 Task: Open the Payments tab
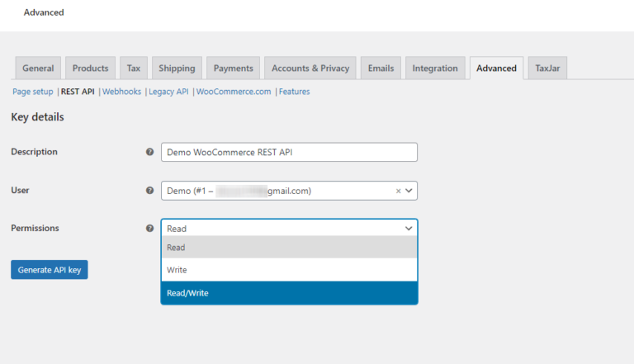pos(233,69)
